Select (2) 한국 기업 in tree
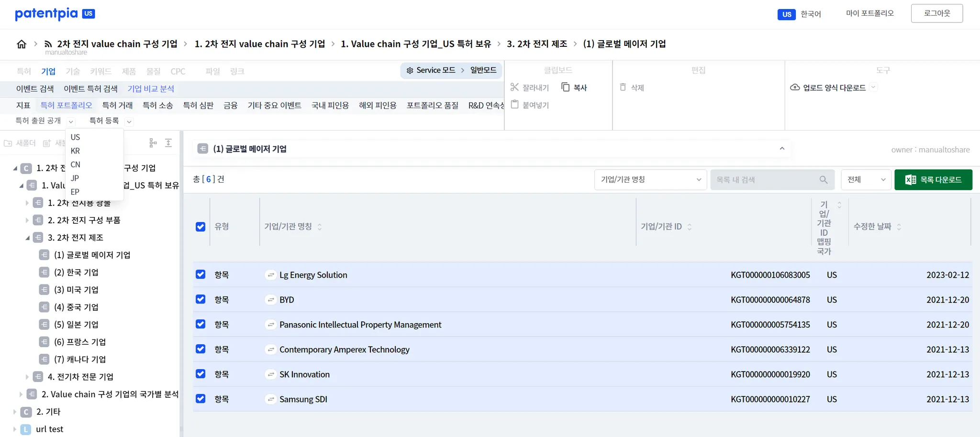This screenshot has height=437, width=980. (x=76, y=273)
